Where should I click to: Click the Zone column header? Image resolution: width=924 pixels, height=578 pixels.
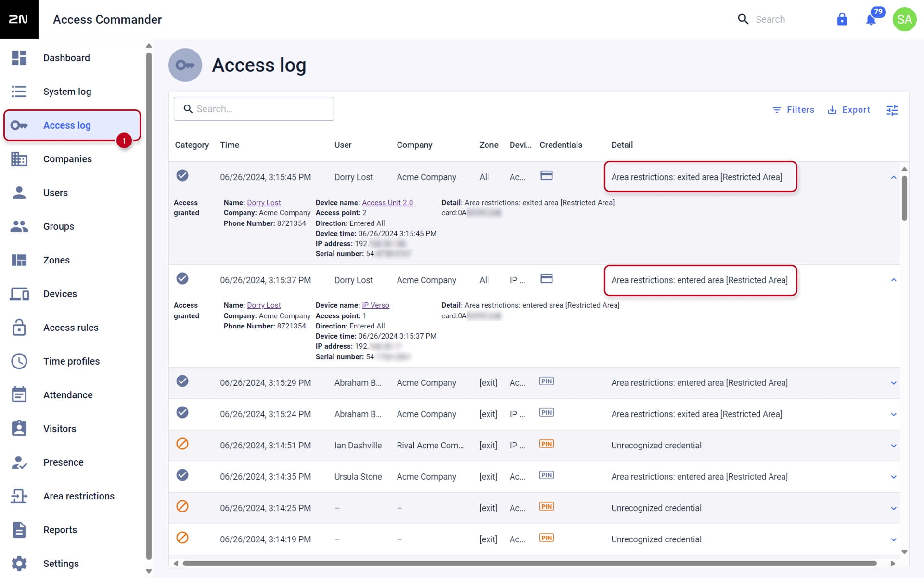click(x=488, y=145)
